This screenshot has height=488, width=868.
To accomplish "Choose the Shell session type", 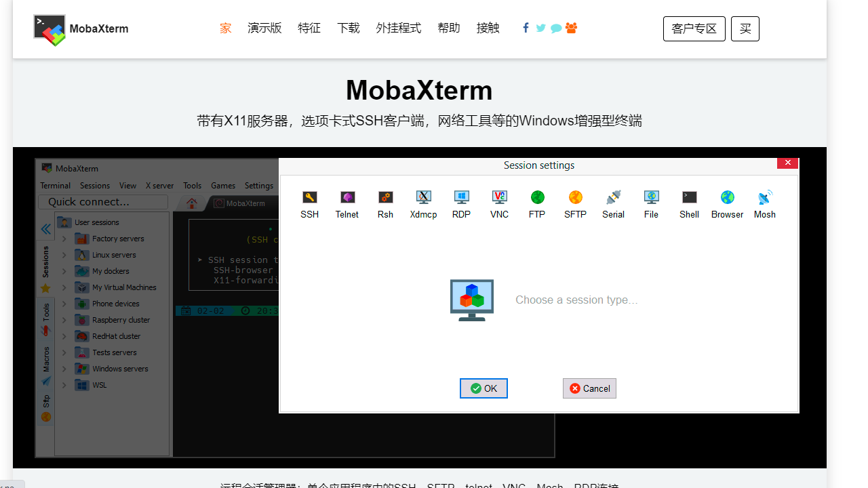I will point(689,203).
